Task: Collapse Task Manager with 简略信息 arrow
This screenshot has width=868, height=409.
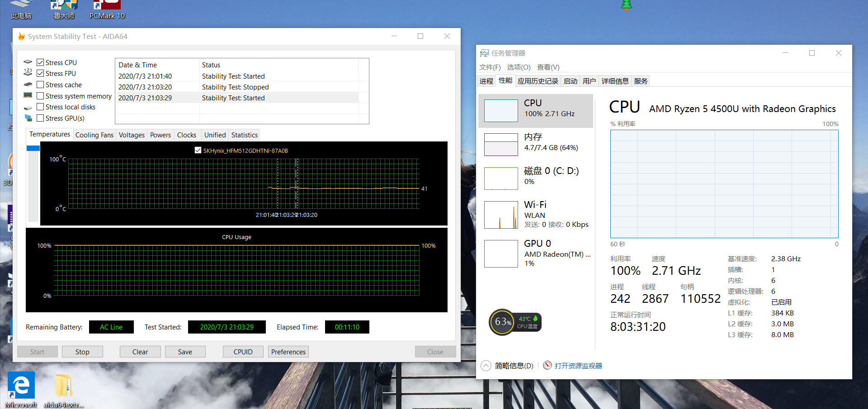Action: tap(486, 366)
